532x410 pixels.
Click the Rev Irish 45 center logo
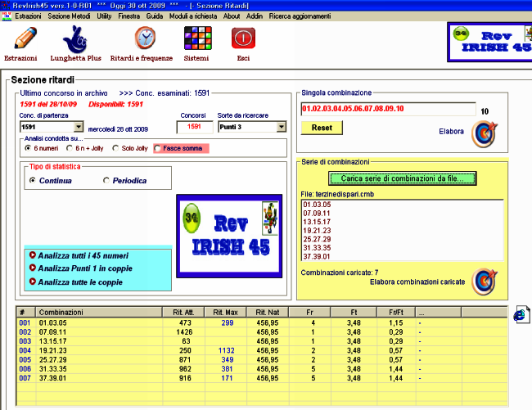click(x=229, y=236)
